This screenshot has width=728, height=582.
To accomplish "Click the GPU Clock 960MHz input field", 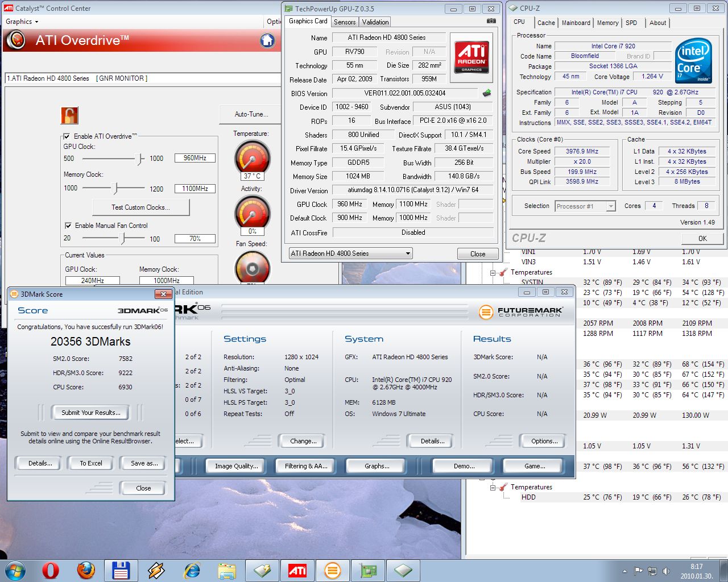I will click(195, 158).
